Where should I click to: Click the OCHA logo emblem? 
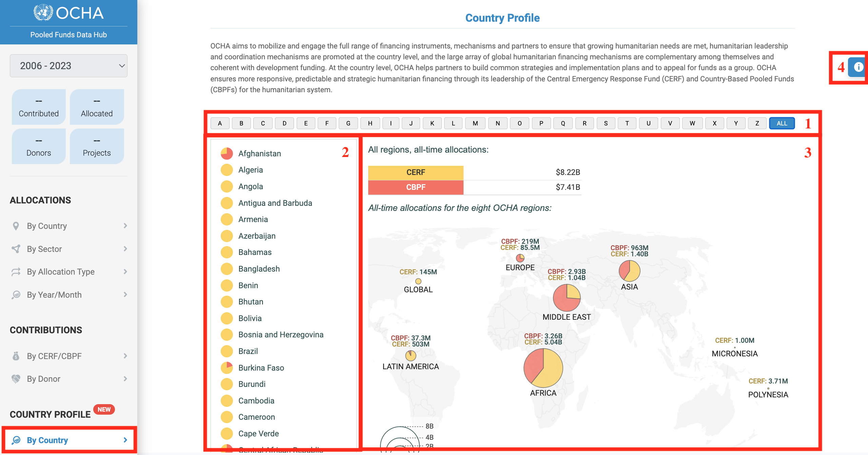[x=43, y=13]
